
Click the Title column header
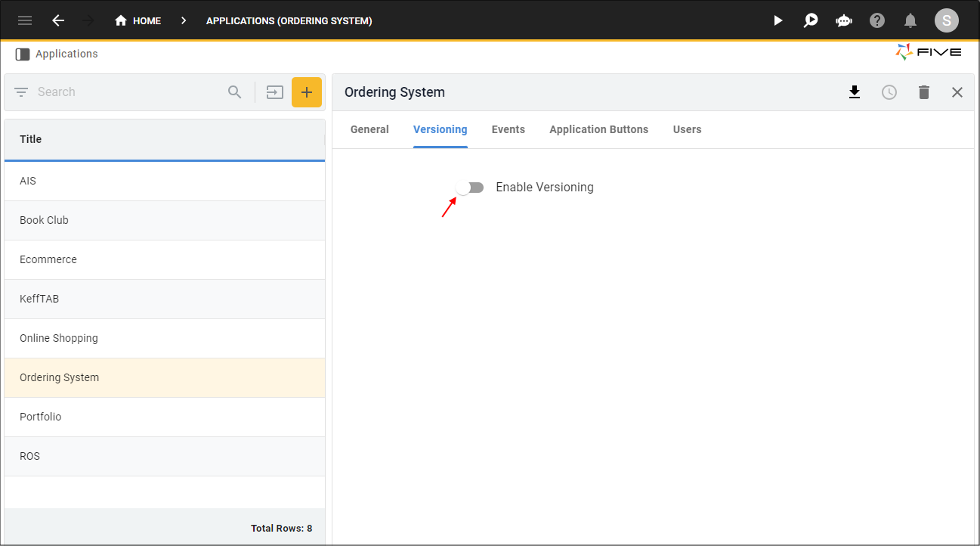164,139
